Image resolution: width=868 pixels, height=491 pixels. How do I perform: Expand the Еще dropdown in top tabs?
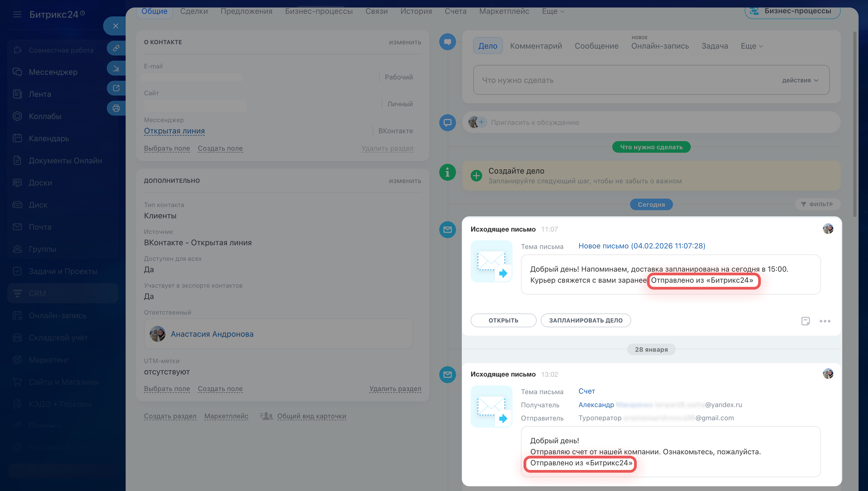point(553,12)
